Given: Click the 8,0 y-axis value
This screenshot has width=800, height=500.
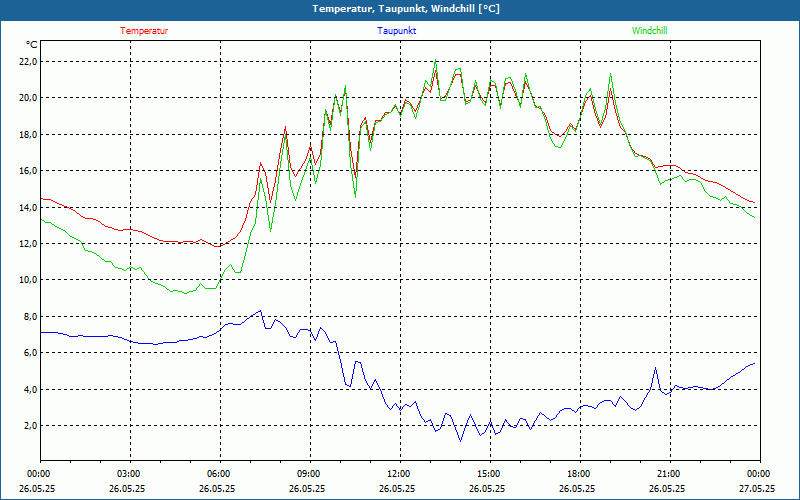Looking at the screenshot, I should [31, 317].
